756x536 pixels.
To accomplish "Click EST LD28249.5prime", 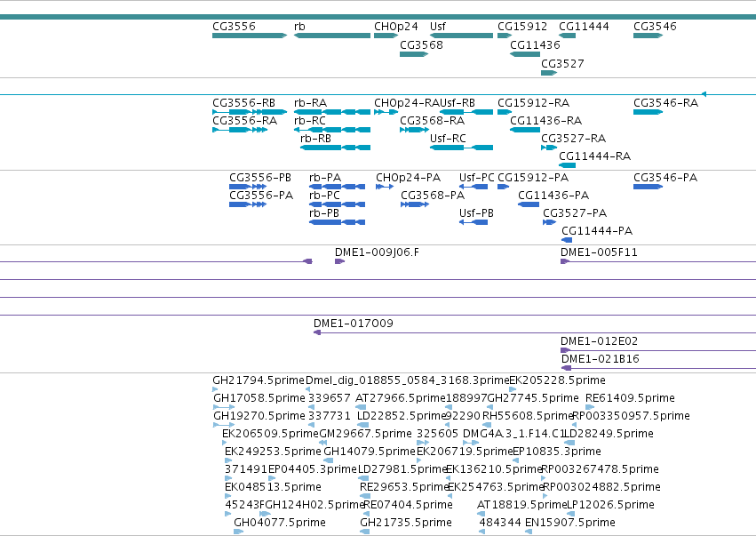I will [569, 443].
